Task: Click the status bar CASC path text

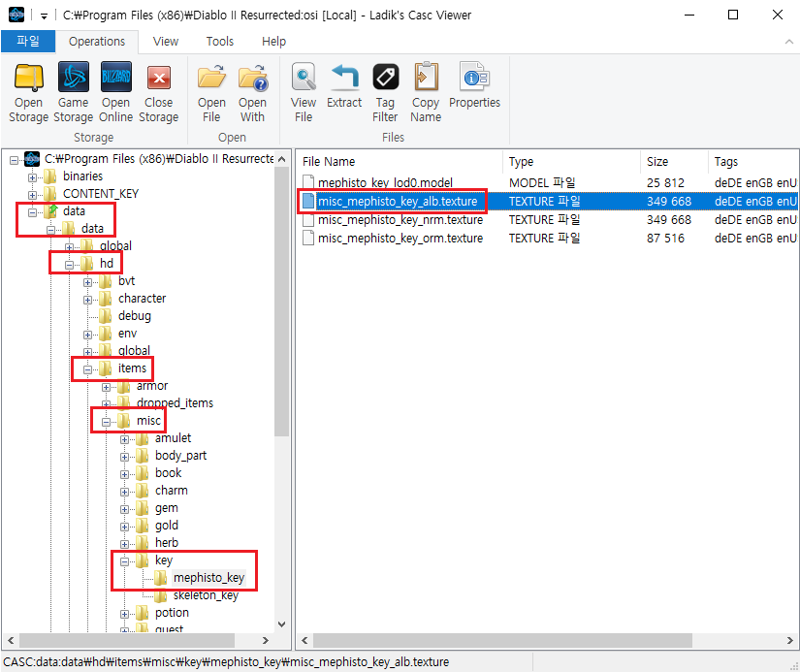Action: point(226,661)
